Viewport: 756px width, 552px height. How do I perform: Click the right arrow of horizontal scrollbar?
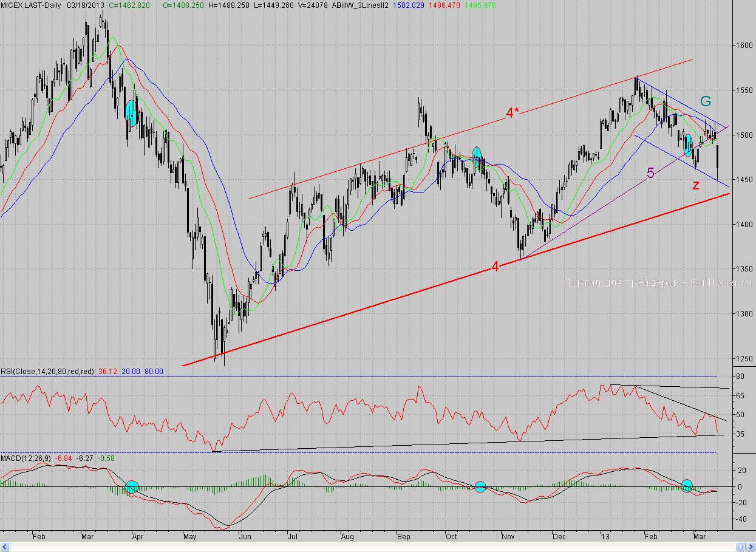click(752, 548)
